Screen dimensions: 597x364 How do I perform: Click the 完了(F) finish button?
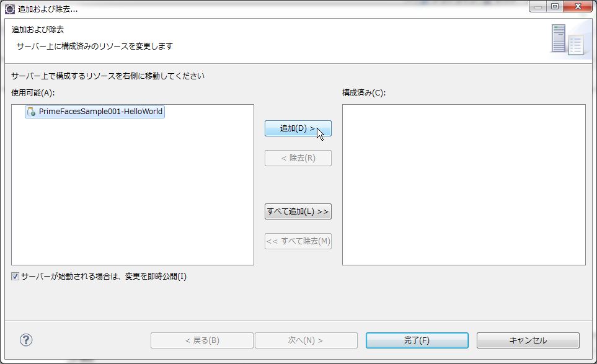click(x=417, y=340)
